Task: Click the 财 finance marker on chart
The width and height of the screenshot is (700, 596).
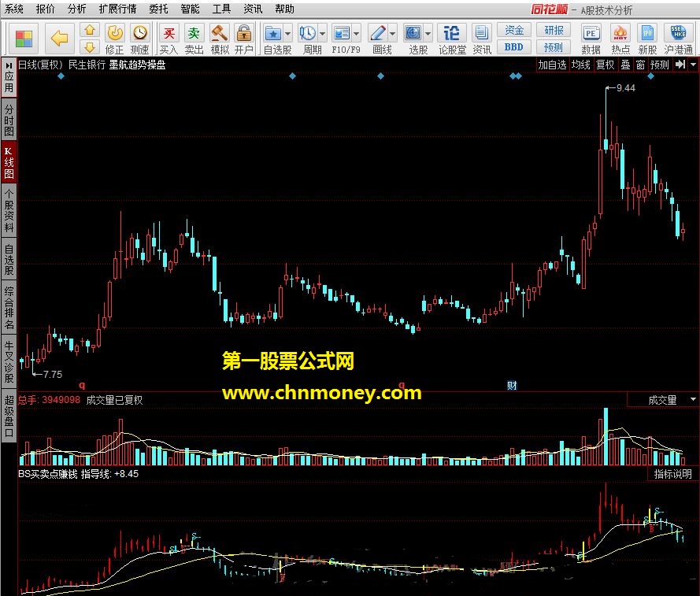Action: coord(512,386)
